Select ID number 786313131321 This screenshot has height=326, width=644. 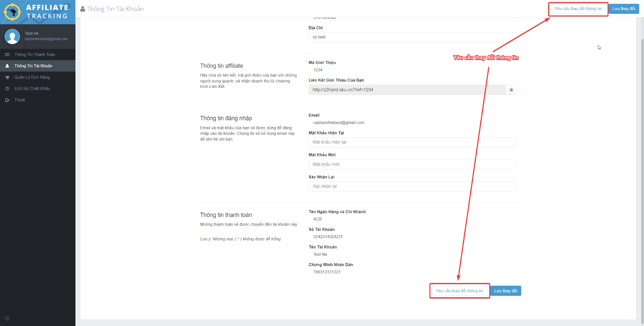point(327,272)
